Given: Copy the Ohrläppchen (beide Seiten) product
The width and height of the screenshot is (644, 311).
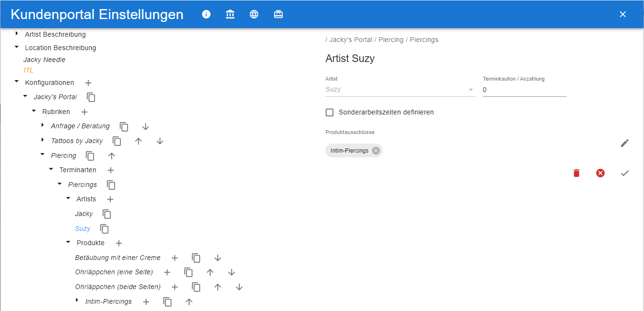Looking at the screenshot, I should tap(196, 287).
